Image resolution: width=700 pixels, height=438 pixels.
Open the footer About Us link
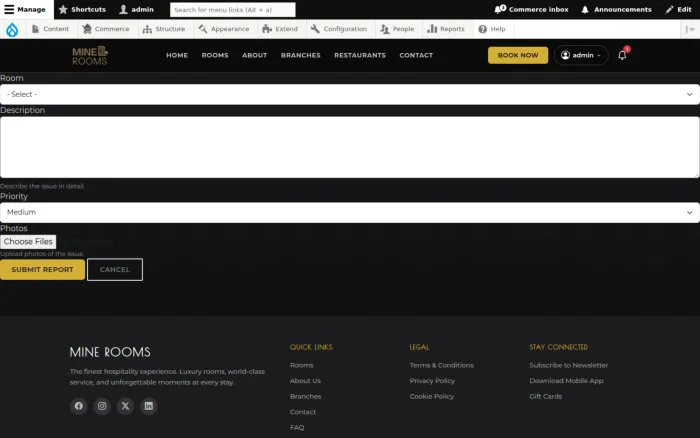(305, 381)
